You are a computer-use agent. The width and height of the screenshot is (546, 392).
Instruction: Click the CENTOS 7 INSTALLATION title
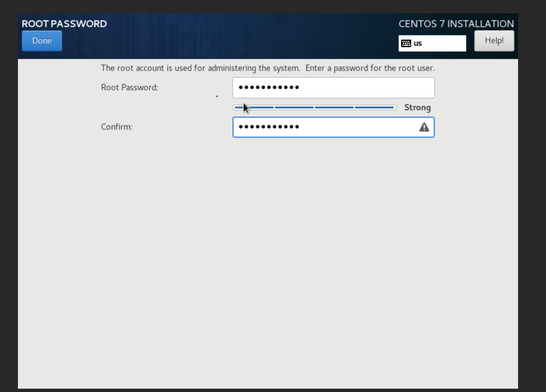(x=456, y=24)
